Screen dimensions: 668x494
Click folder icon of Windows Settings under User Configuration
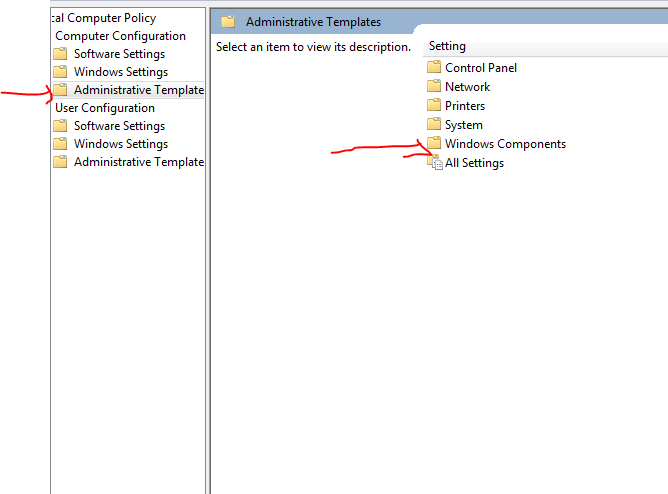click(x=60, y=144)
